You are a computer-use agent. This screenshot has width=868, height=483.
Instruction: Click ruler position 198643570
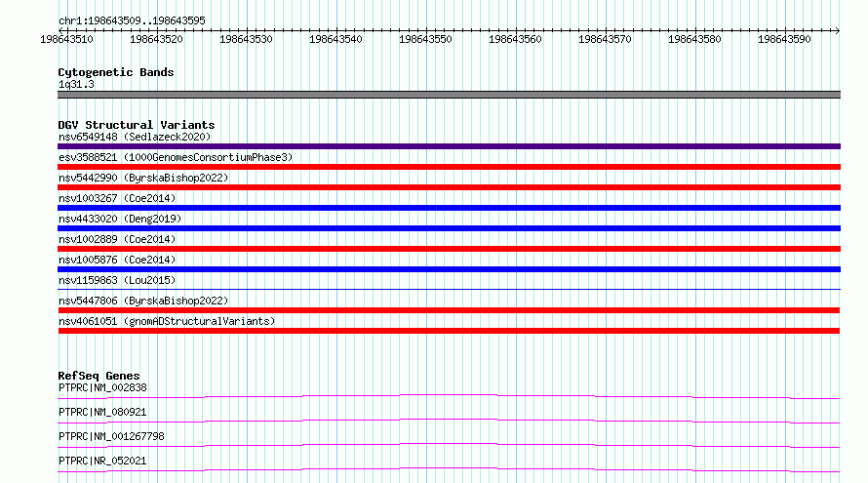pos(605,39)
